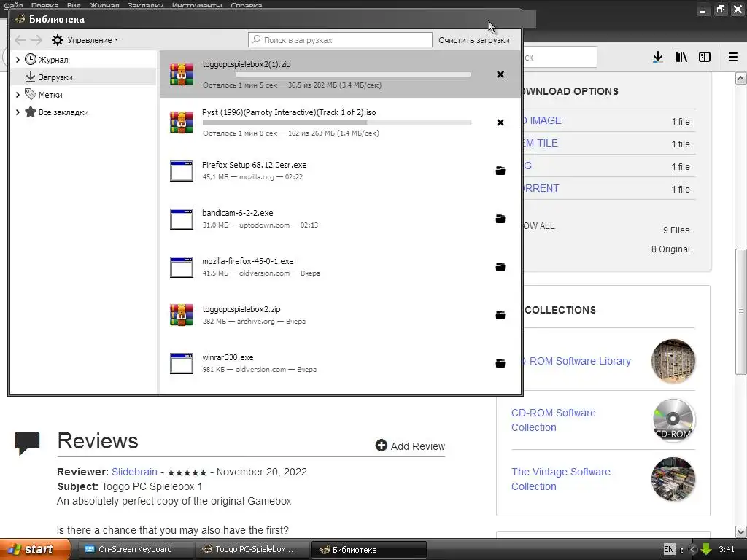
Task: Click the TORRENT download option link
Action: pos(541,188)
